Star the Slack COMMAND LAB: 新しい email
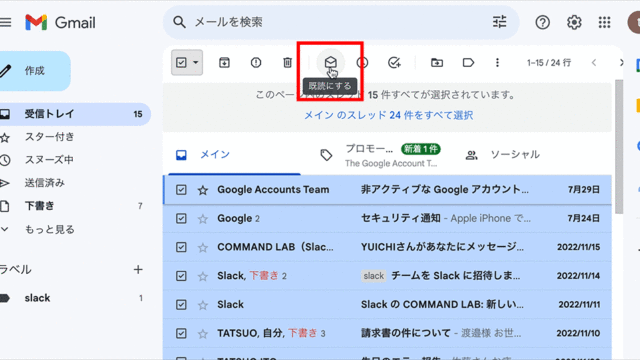This screenshot has height=360, width=640. click(203, 305)
